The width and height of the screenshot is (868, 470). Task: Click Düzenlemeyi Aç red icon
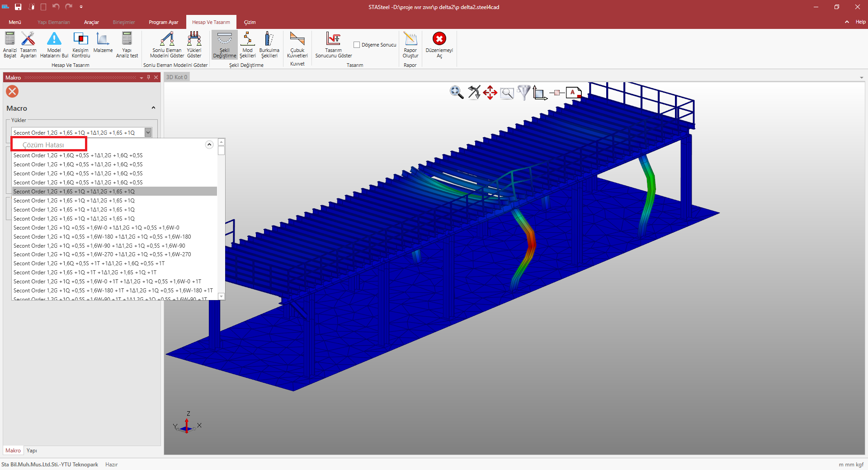pyautogui.click(x=439, y=39)
